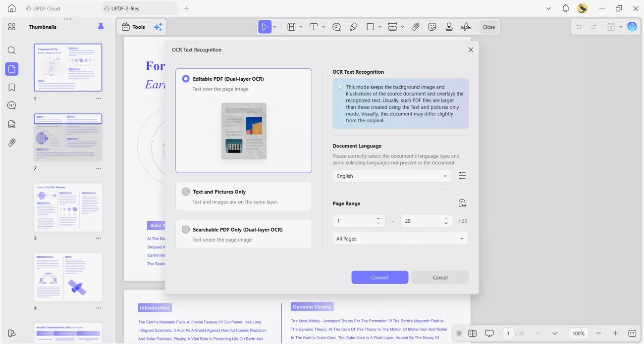Open the notifications bell
The image size is (644, 344).
pos(566,8)
